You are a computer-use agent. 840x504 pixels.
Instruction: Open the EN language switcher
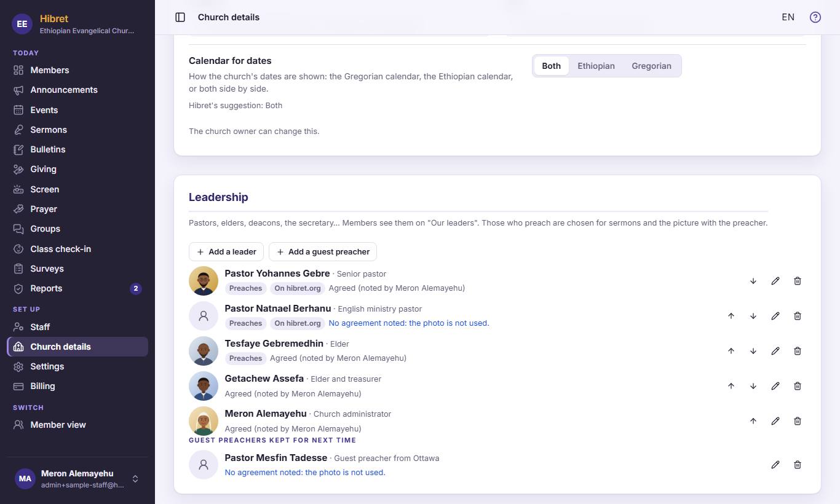pyautogui.click(x=788, y=17)
